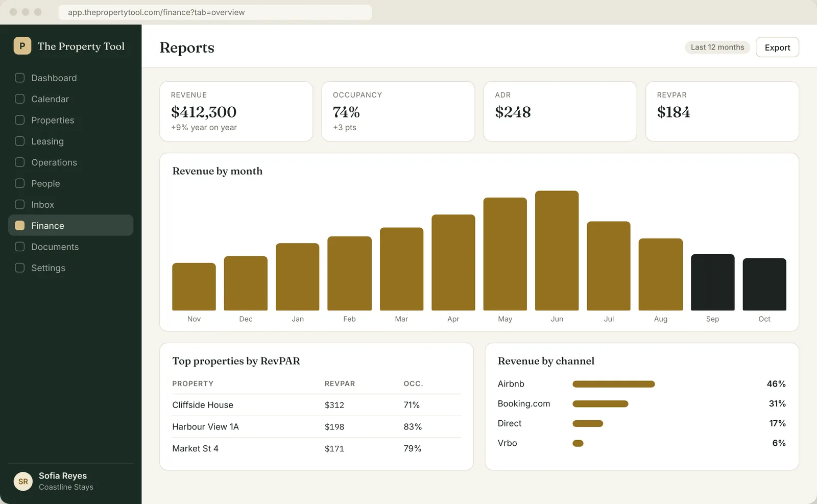The height and width of the screenshot is (504, 817).
Task: Click the Direct channel 17% value
Action: pos(777,423)
